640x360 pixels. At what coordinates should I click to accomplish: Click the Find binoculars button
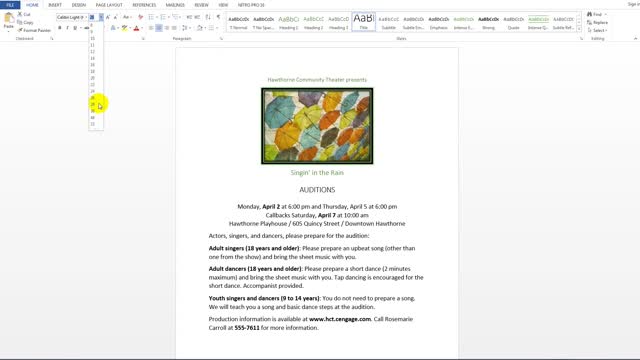pyautogui.click(x=596, y=14)
